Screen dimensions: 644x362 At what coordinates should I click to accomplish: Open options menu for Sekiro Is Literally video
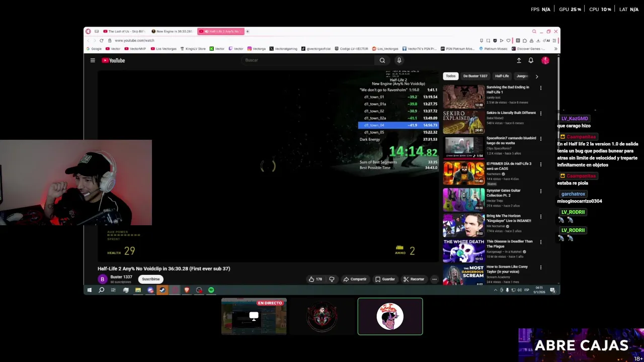(541, 114)
